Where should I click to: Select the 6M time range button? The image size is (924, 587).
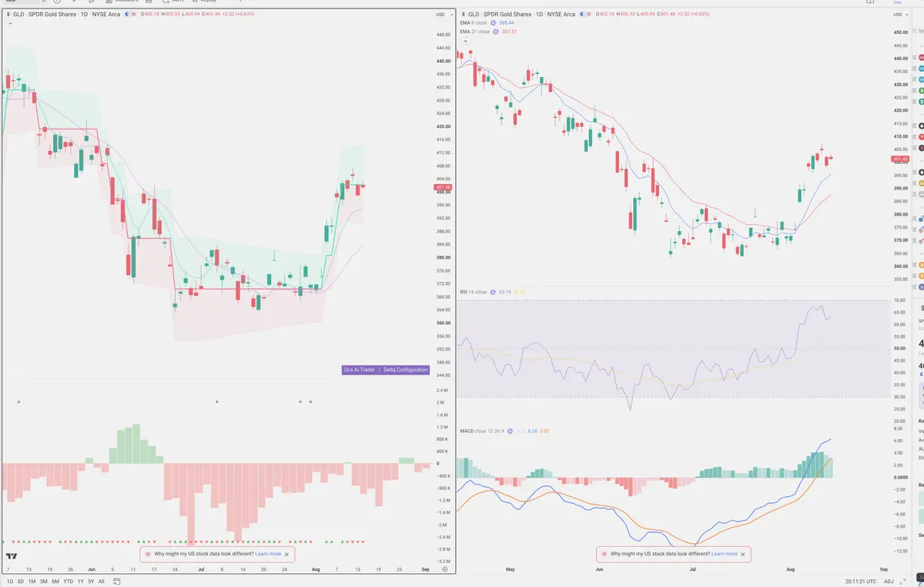55,581
